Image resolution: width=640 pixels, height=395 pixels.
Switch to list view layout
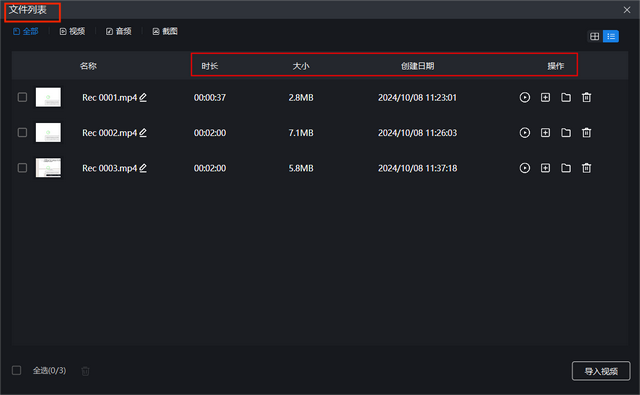(611, 36)
